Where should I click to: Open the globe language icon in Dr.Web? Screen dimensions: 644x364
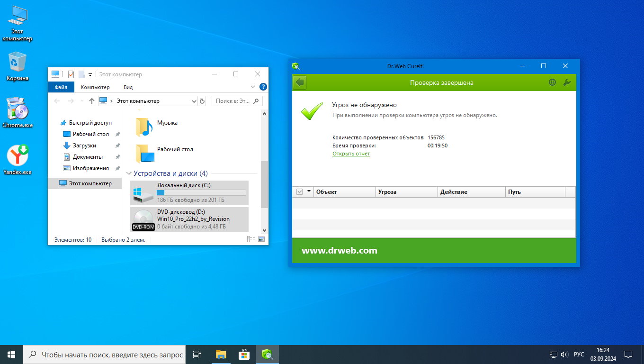(552, 82)
